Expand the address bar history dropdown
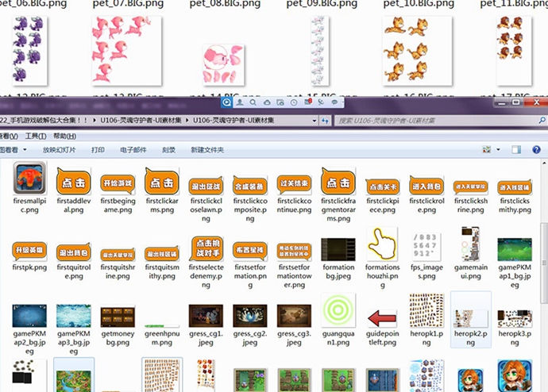The height and width of the screenshot is (392, 548). (315, 121)
